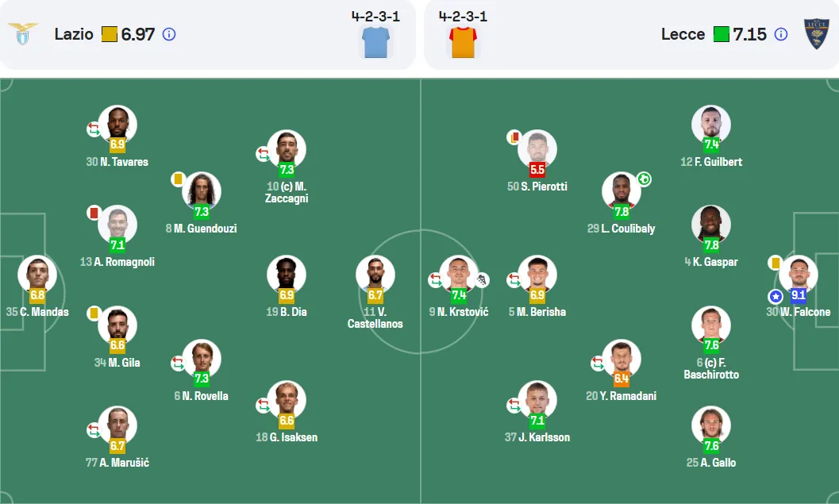The image size is (839, 504).
Task: Click W. Falcone's 9.1 rating badge
Action: [x=799, y=294]
